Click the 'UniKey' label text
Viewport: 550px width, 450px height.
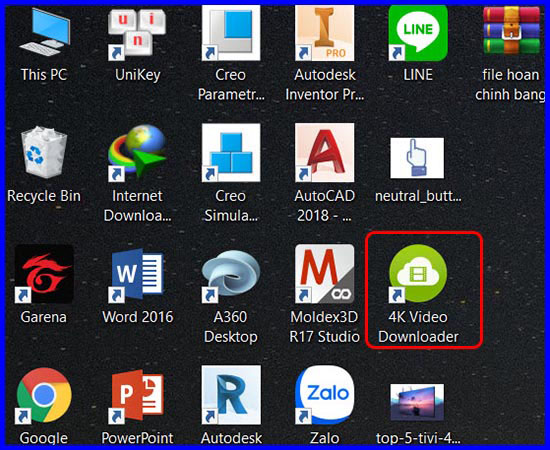pyautogui.click(x=138, y=75)
